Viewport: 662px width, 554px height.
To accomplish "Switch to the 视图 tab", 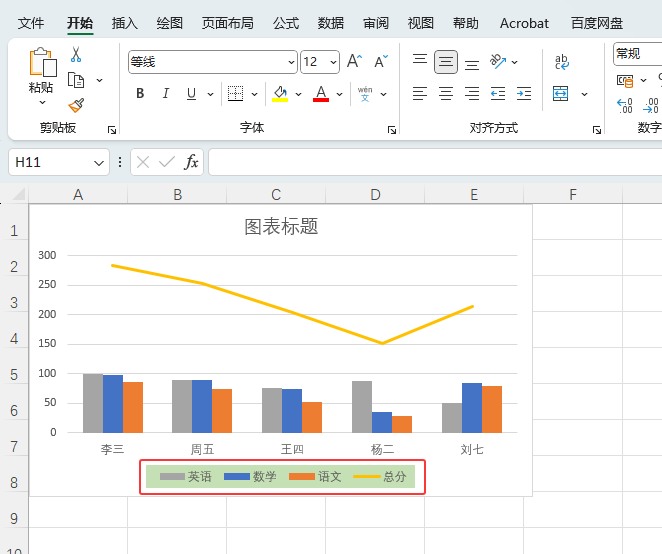I will click(x=421, y=23).
